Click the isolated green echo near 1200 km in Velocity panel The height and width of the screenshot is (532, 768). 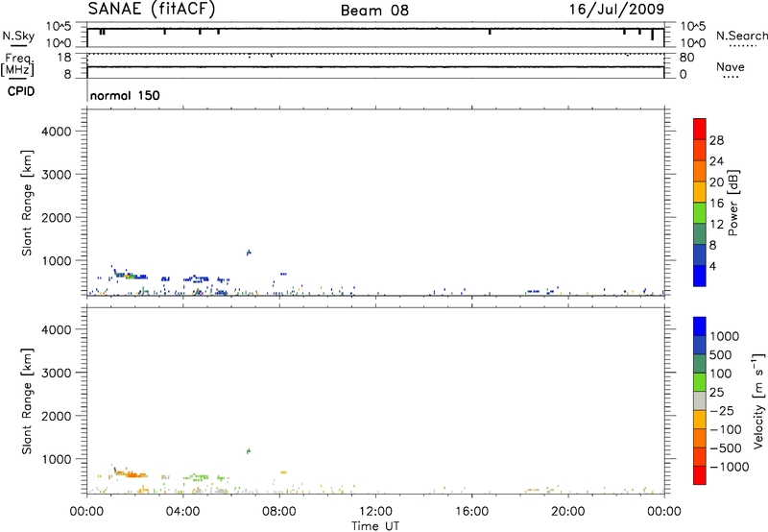coord(249,450)
